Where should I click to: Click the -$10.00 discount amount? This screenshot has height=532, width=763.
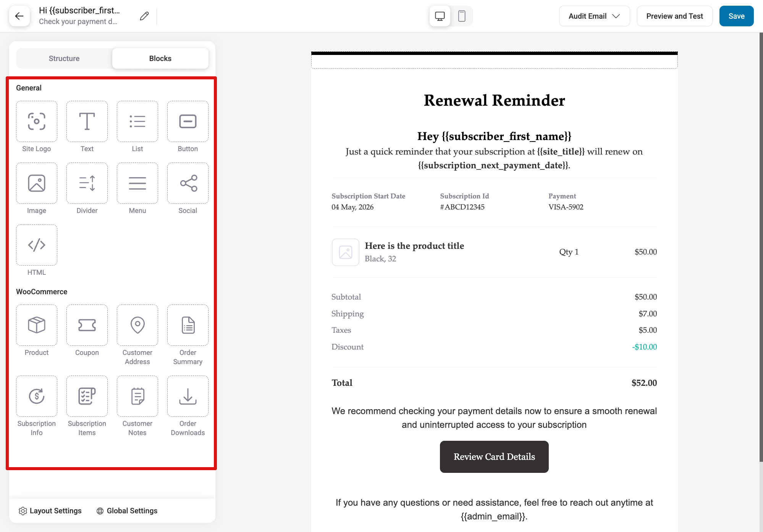645,347
